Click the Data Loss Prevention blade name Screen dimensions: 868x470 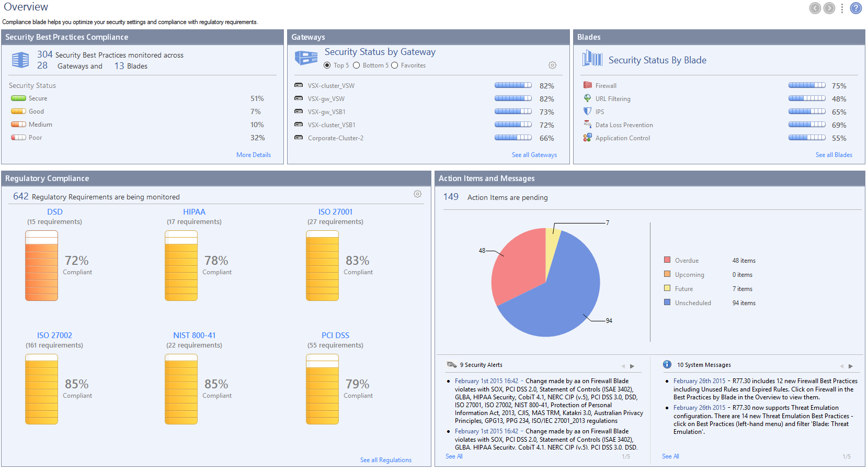(x=624, y=125)
